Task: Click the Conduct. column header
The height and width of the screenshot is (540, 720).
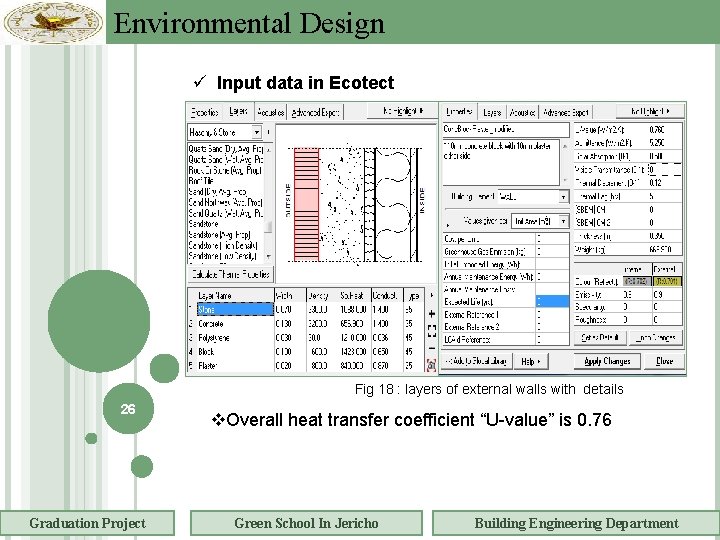Action: [x=387, y=296]
